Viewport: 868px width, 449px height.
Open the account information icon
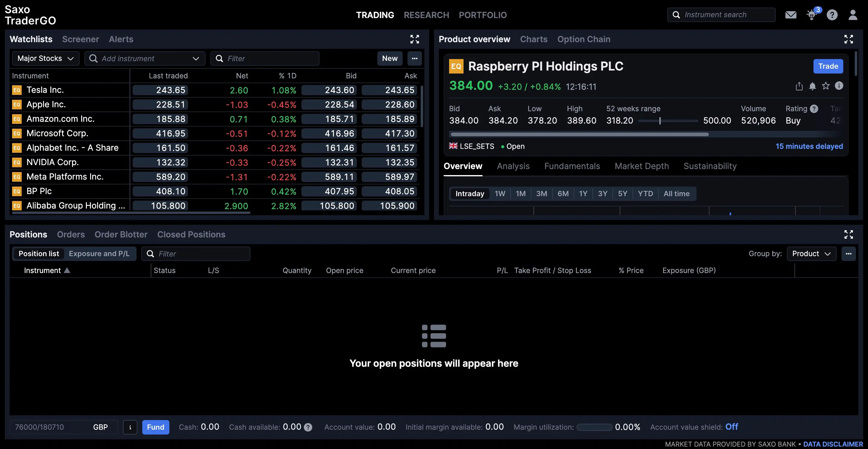[130, 427]
